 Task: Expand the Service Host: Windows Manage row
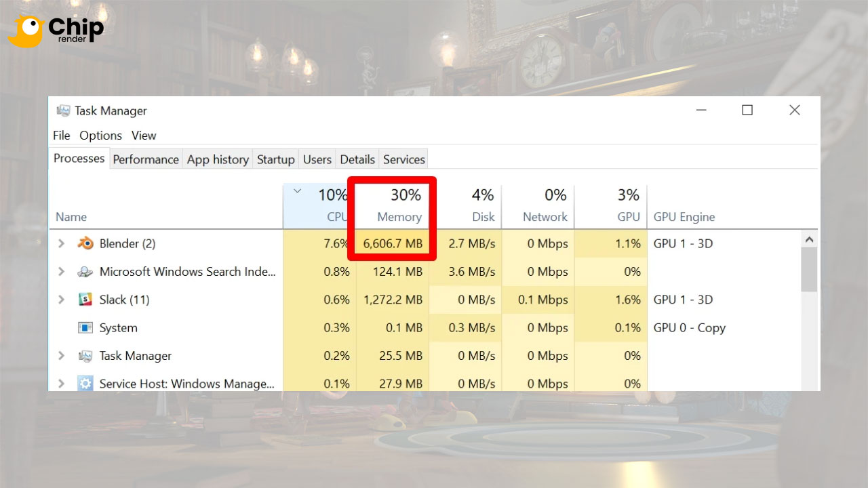click(61, 384)
